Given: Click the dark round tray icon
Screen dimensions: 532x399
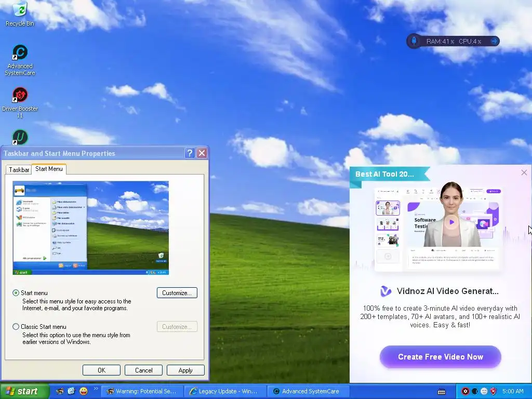Looking at the screenshot, I should click(x=475, y=391).
